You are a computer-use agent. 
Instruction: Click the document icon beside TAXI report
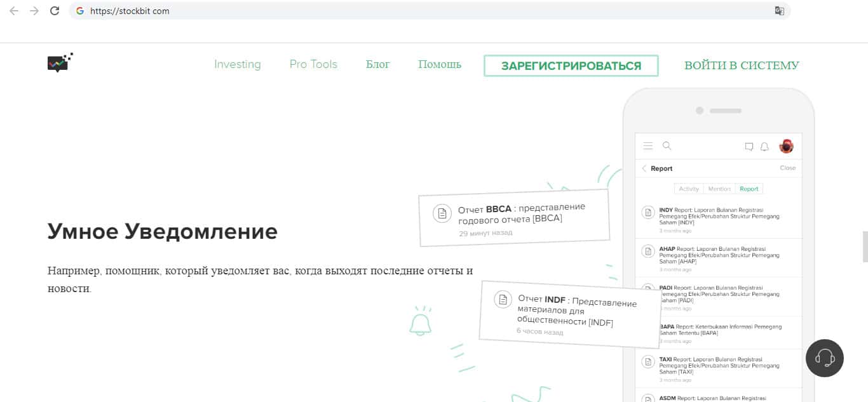(x=648, y=362)
